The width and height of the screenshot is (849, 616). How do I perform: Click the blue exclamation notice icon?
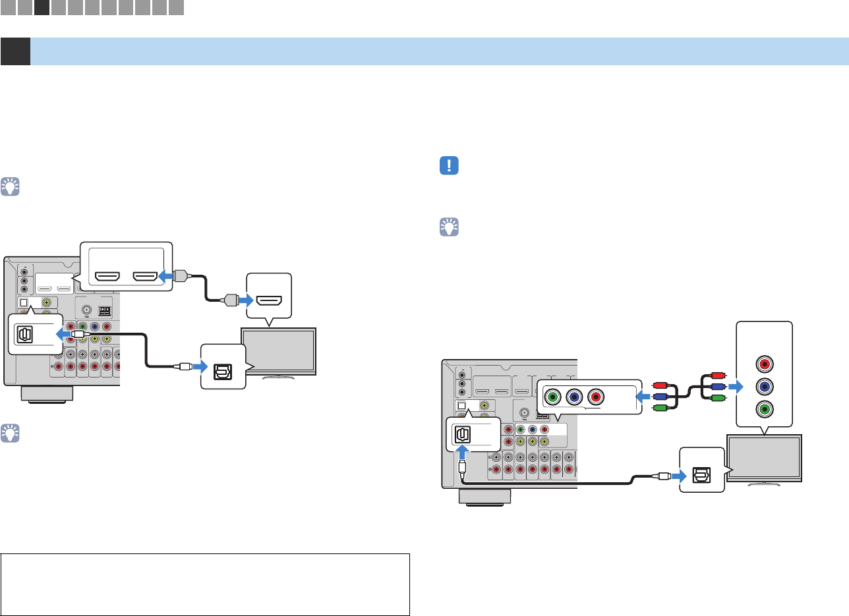pyautogui.click(x=449, y=165)
